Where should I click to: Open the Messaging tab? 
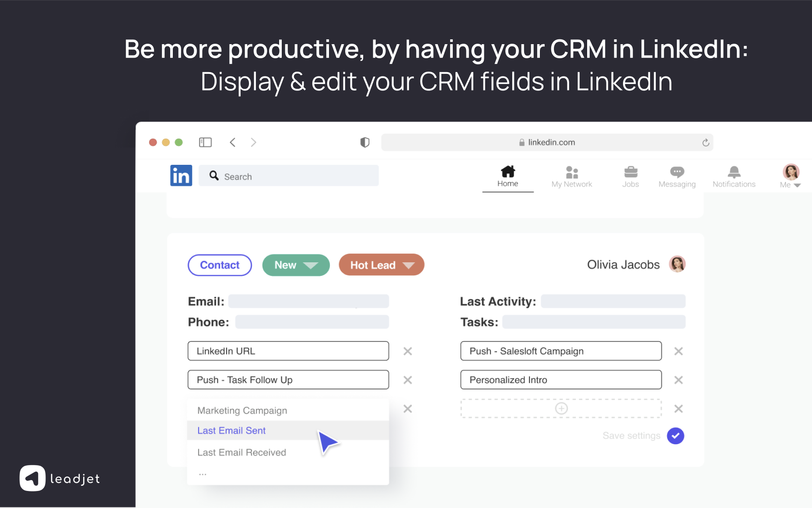pos(677,177)
